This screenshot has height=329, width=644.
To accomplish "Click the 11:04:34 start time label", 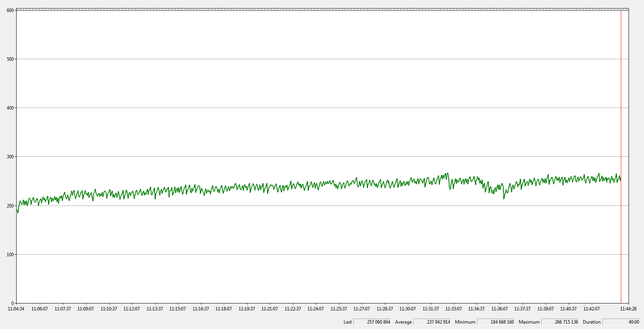I will [16, 309].
